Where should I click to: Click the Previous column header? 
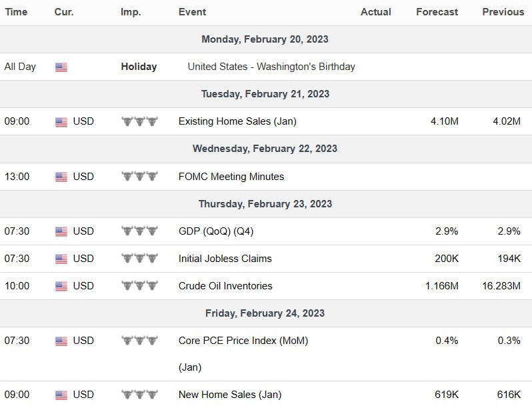(x=503, y=12)
